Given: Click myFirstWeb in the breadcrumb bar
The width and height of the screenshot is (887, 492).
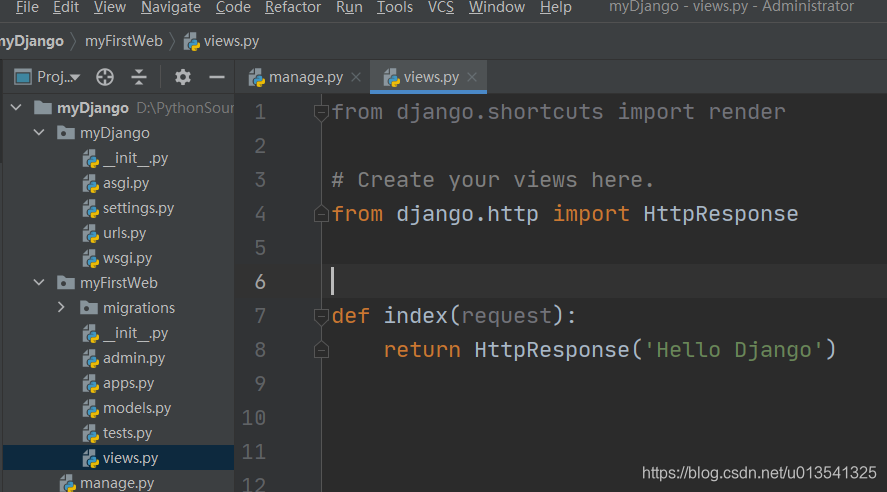Looking at the screenshot, I should [x=124, y=41].
